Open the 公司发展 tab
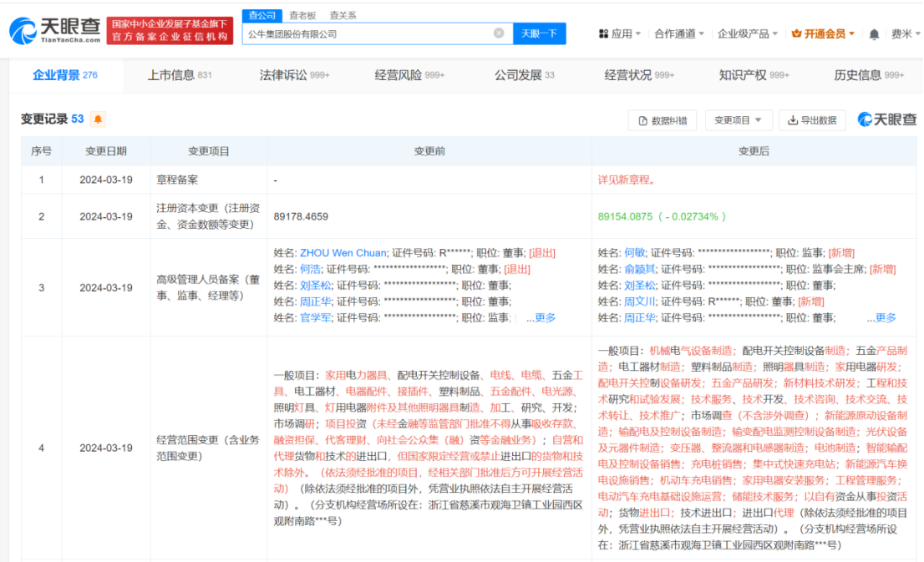 (x=524, y=75)
